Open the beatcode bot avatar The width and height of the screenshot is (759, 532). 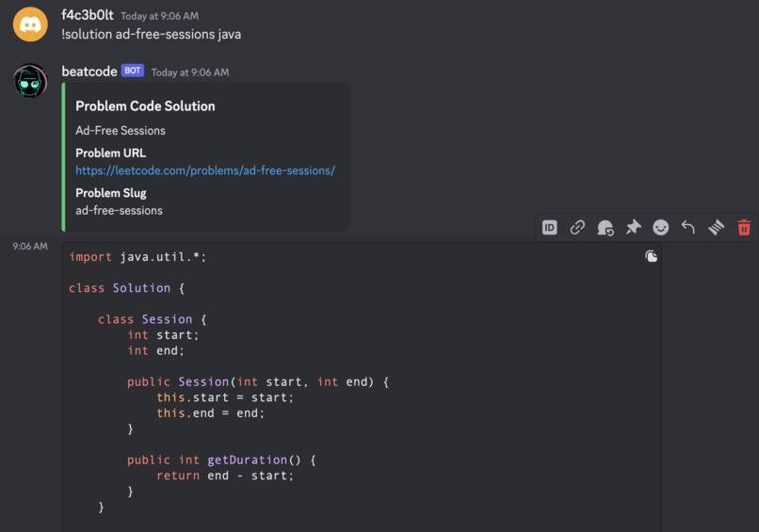[x=30, y=81]
